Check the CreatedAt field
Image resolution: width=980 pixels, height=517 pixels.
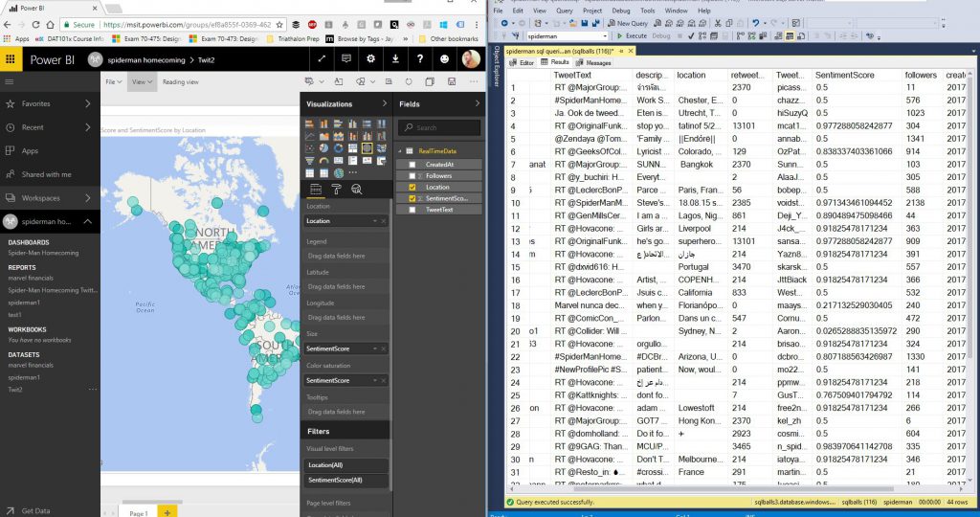coord(412,165)
